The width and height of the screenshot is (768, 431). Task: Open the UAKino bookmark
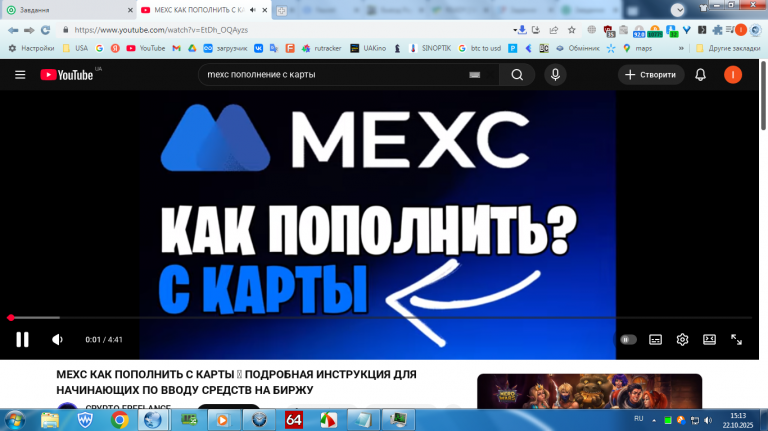click(368, 48)
